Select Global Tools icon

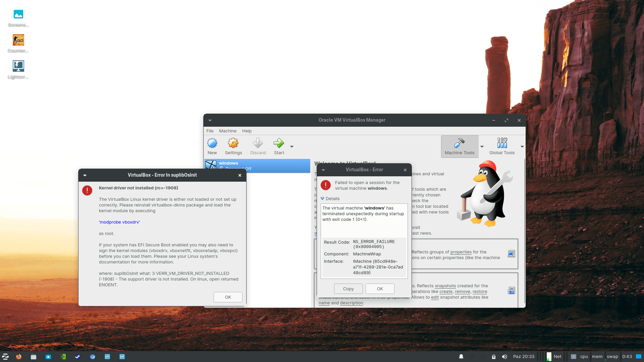(502, 143)
